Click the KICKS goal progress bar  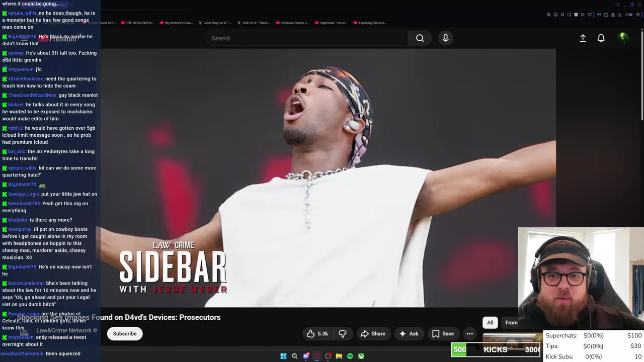[x=496, y=350]
